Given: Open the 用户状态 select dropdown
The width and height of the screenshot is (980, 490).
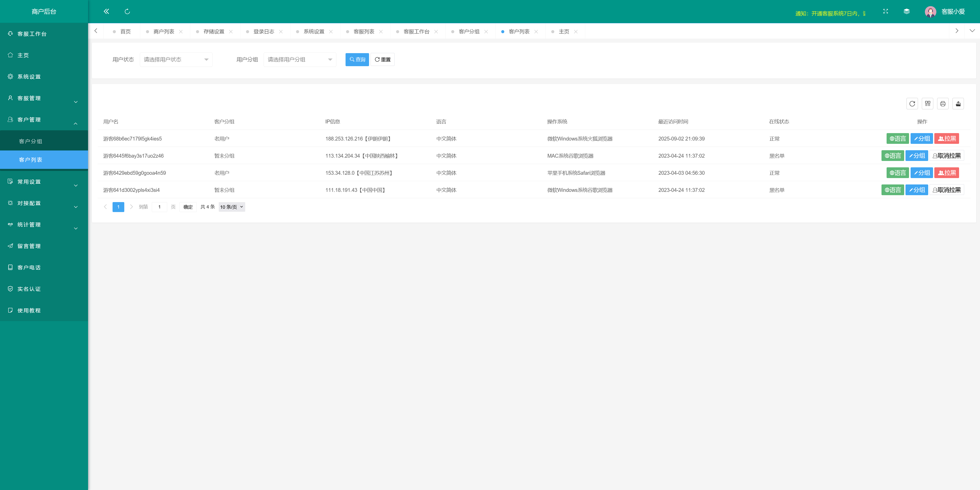Looking at the screenshot, I should 176,59.
